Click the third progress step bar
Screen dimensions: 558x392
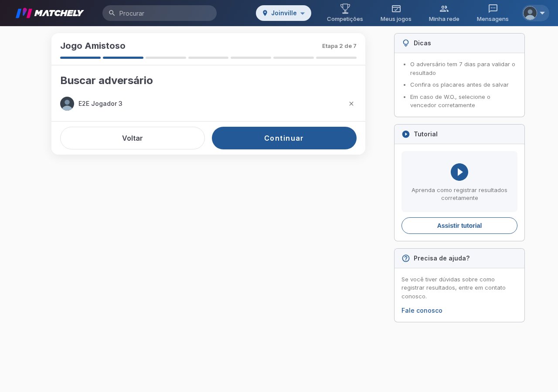tap(166, 57)
